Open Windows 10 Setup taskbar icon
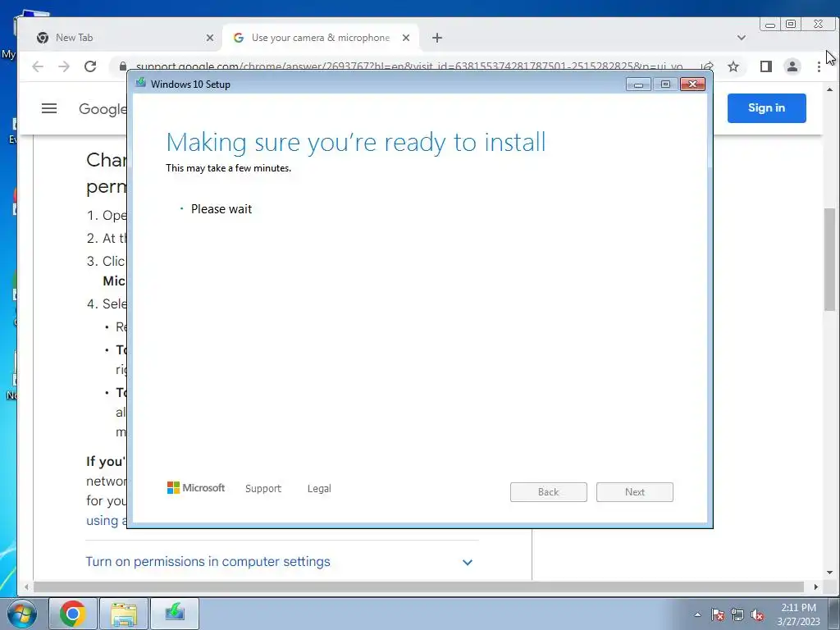 coord(175,614)
